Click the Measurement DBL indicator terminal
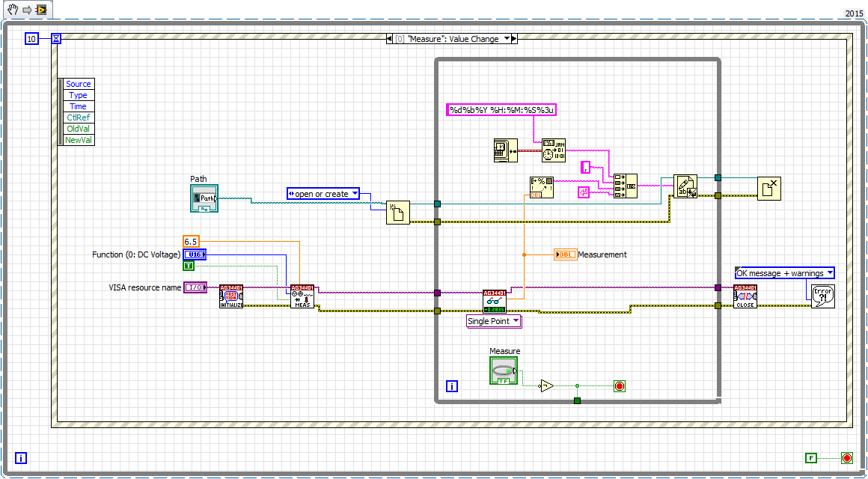Image resolution: width=868 pixels, height=479 pixels. coord(565,254)
